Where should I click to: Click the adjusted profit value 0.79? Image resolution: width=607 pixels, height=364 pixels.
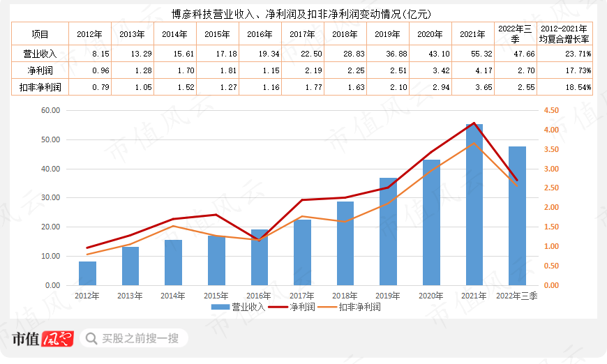click(x=100, y=87)
